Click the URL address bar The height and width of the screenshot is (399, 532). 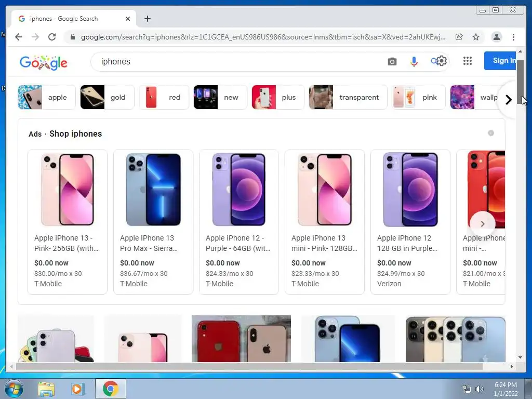[x=263, y=37]
